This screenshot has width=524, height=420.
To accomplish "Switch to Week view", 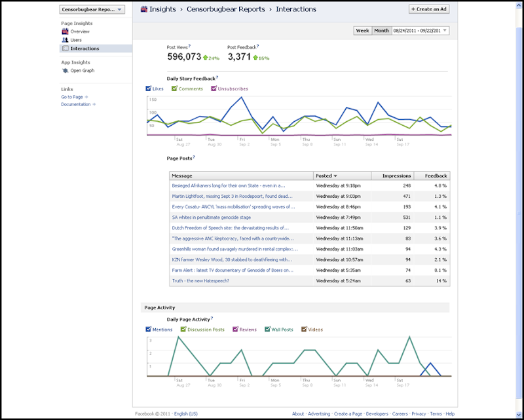I will pyautogui.click(x=363, y=30).
